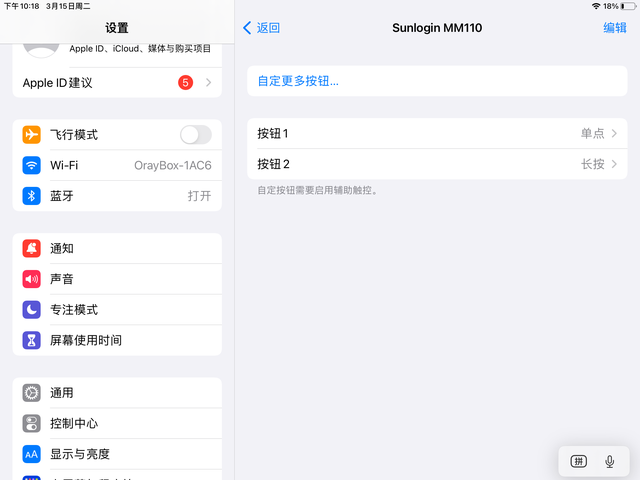Screen dimensions: 640x480
Task: Tap the Airplane Mode orange icon
Action: click(x=31, y=135)
